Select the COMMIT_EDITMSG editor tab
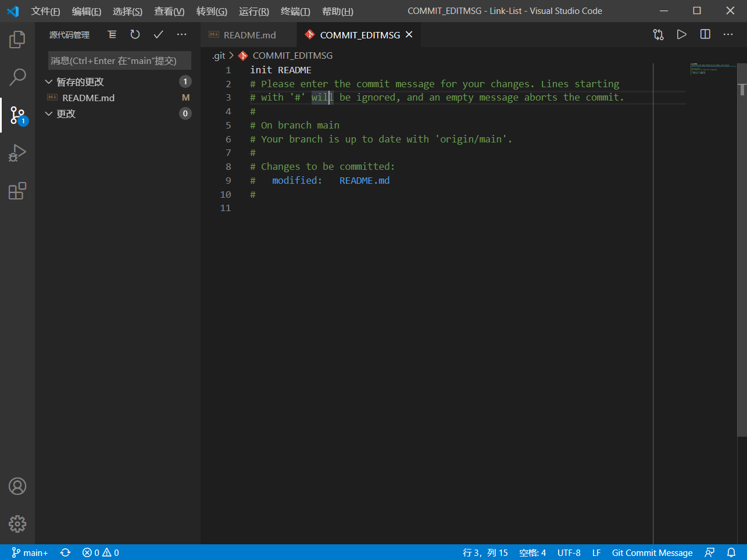This screenshot has height=560, width=747. point(359,35)
